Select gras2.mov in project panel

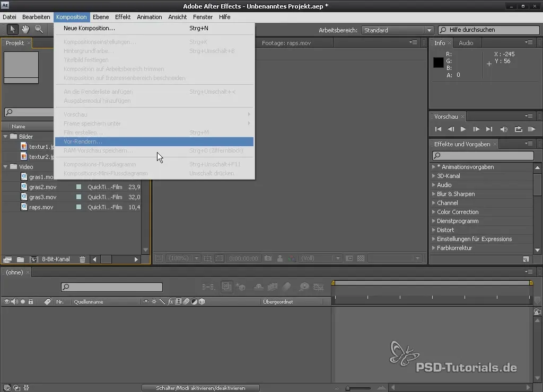[x=42, y=187]
